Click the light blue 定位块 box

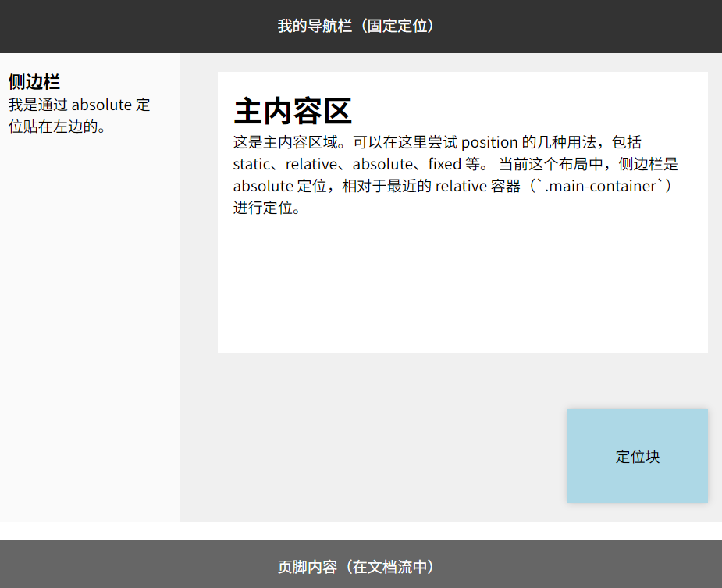coord(637,456)
